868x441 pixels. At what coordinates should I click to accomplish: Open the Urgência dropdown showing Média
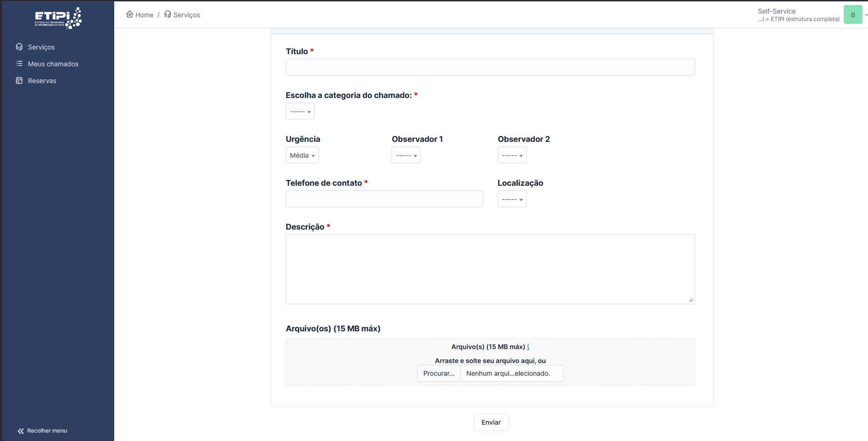pyautogui.click(x=302, y=155)
